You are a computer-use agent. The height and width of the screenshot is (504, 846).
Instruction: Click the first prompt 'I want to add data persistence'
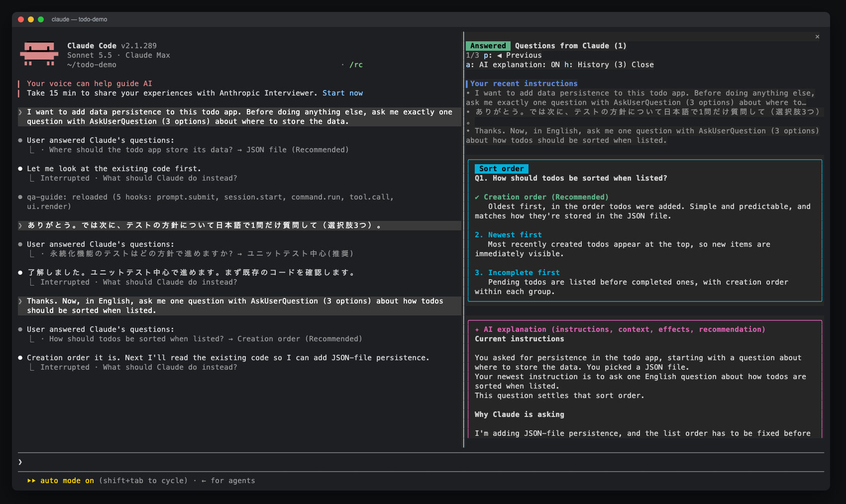point(239,117)
